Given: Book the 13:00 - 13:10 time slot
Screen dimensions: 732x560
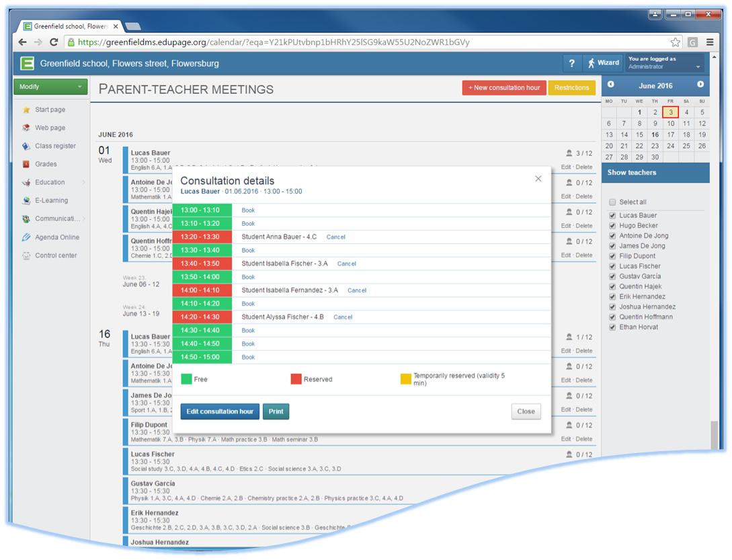Looking at the screenshot, I should click(248, 210).
